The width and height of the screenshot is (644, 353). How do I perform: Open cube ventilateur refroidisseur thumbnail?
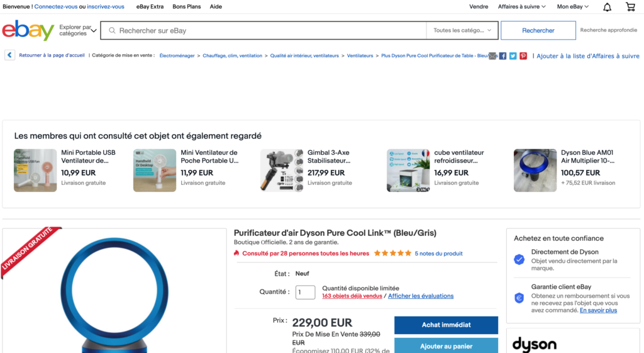[x=408, y=170]
